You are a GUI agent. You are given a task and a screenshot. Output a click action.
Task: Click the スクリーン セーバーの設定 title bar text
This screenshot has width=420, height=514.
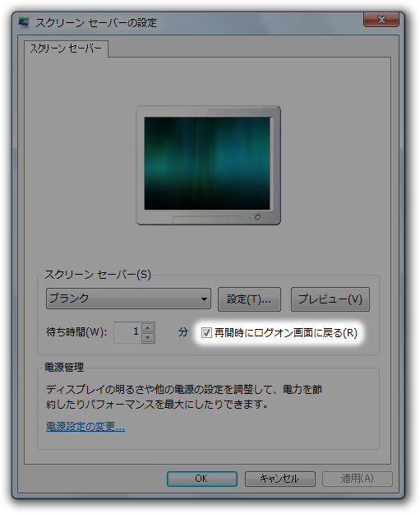click(x=96, y=23)
